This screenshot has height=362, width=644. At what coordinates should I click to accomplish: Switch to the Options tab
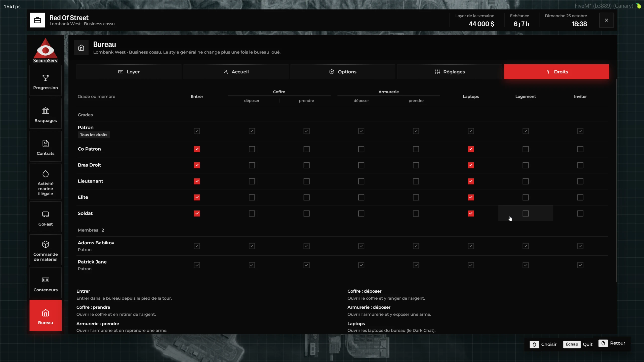tap(343, 72)
